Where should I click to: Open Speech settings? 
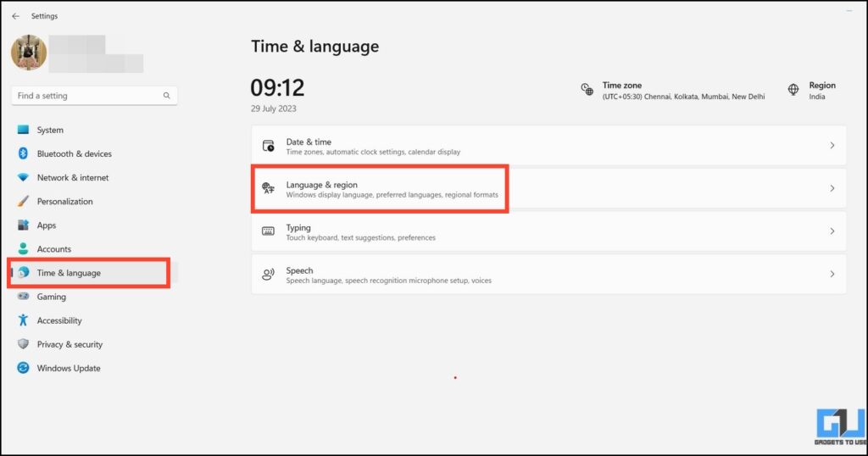point(548,275)
